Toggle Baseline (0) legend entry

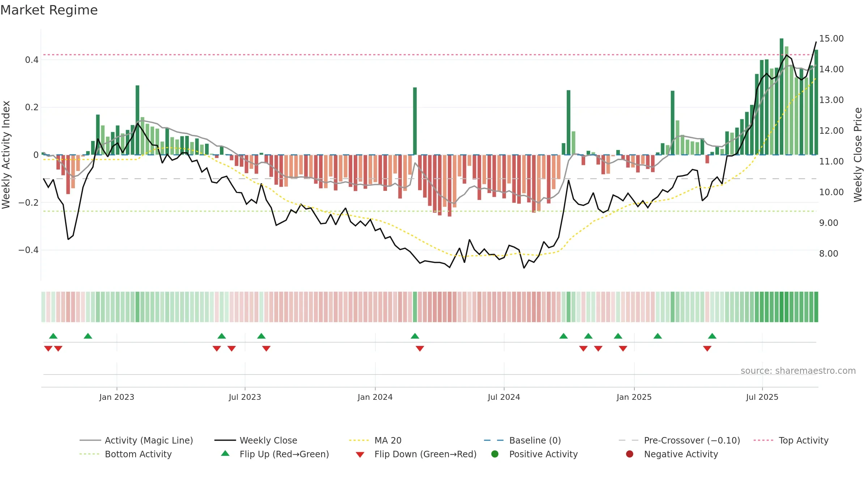pos(522,440)
